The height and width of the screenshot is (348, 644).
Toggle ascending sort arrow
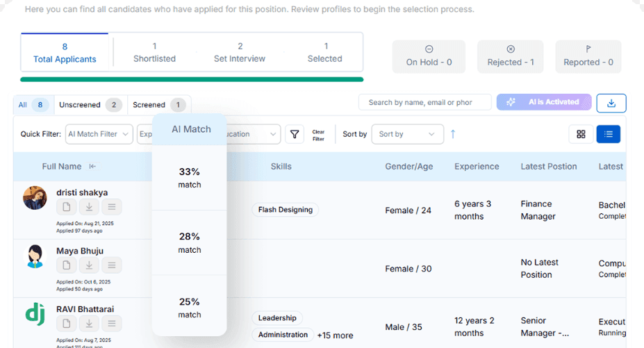point(453,134)
